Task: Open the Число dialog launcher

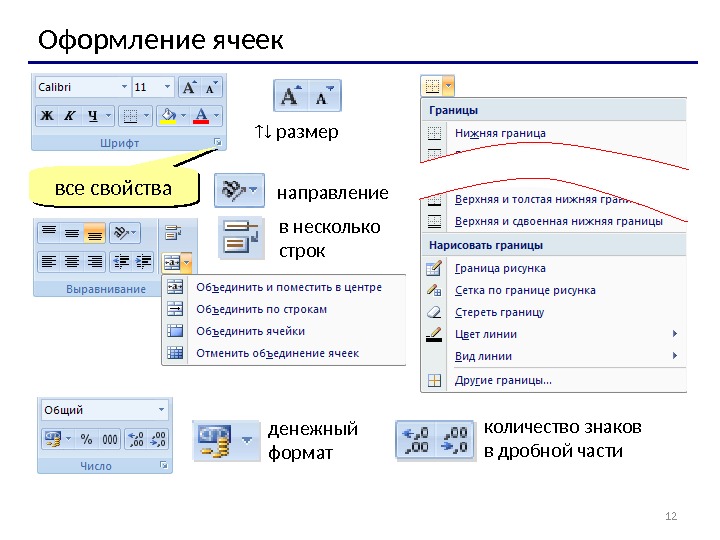Action: click(x=163, y=465)
